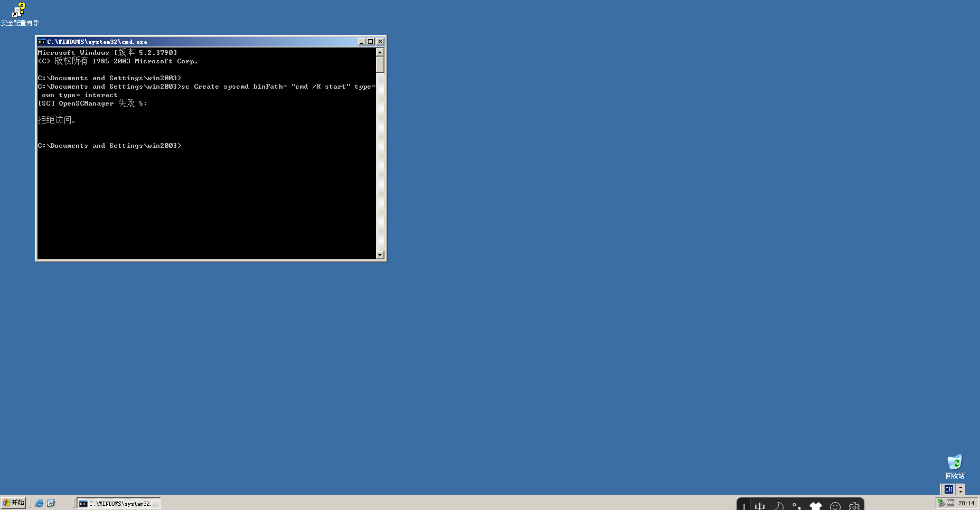Click the console scrollbar down arrow
Viewport: 980px width, 510px height.
point(380,255)
